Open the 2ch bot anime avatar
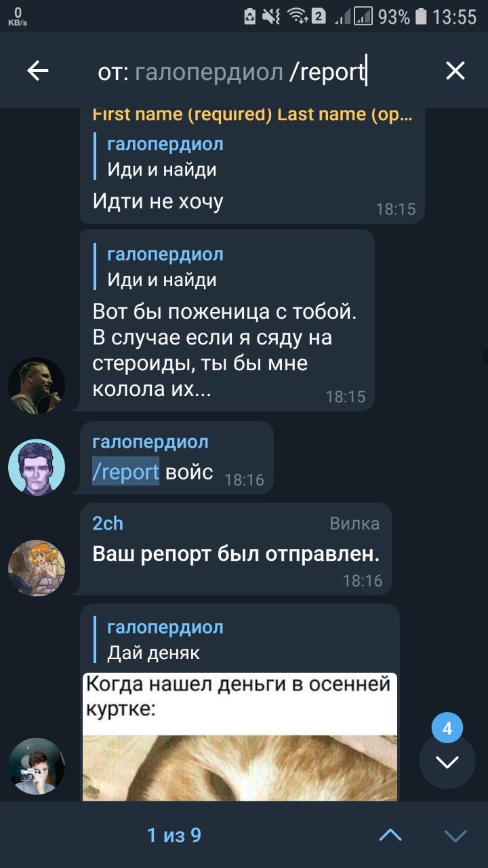488x868 pixels. [x=37, y=568]
